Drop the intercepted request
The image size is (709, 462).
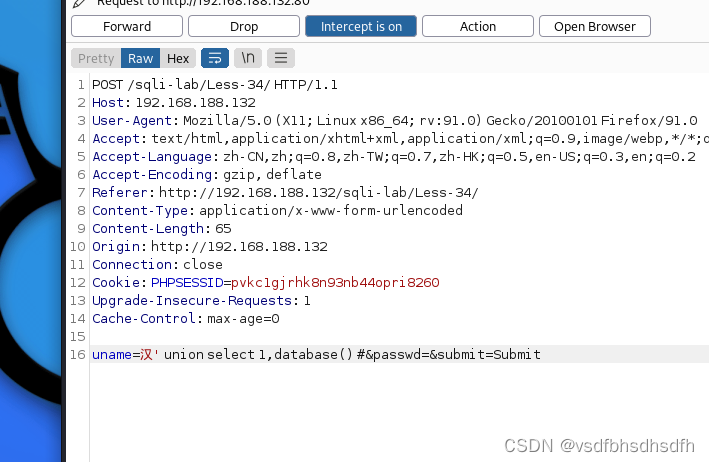[244, 26]
